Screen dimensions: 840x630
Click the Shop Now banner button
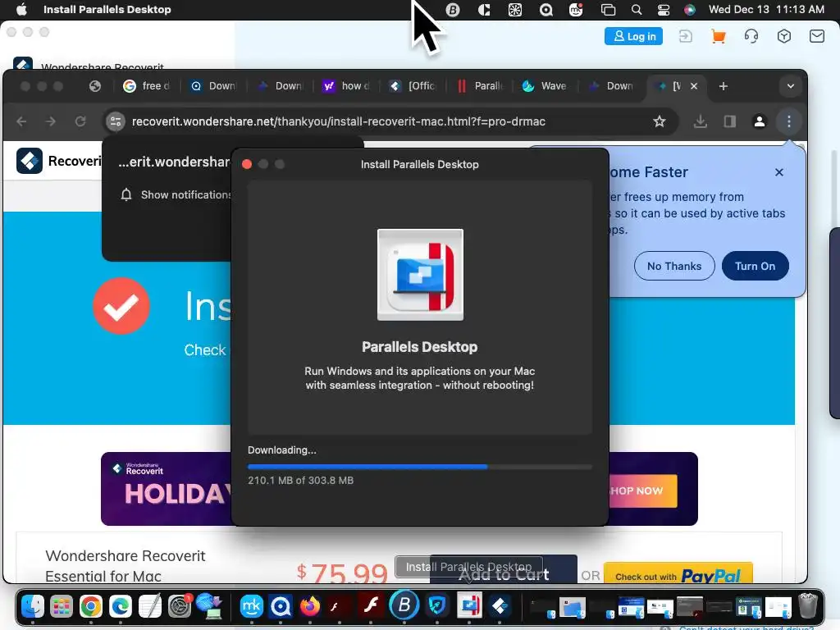coord(643,491)
